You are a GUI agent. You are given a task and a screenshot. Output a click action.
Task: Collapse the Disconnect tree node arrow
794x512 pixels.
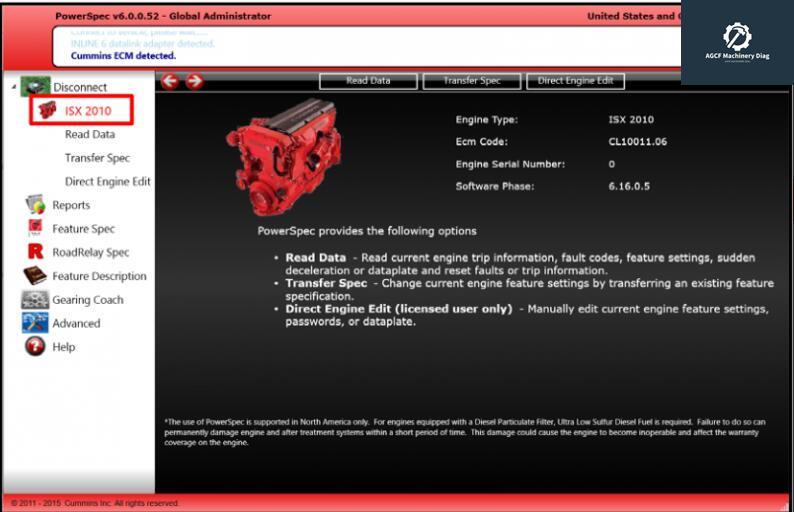(x=14, y=87)
